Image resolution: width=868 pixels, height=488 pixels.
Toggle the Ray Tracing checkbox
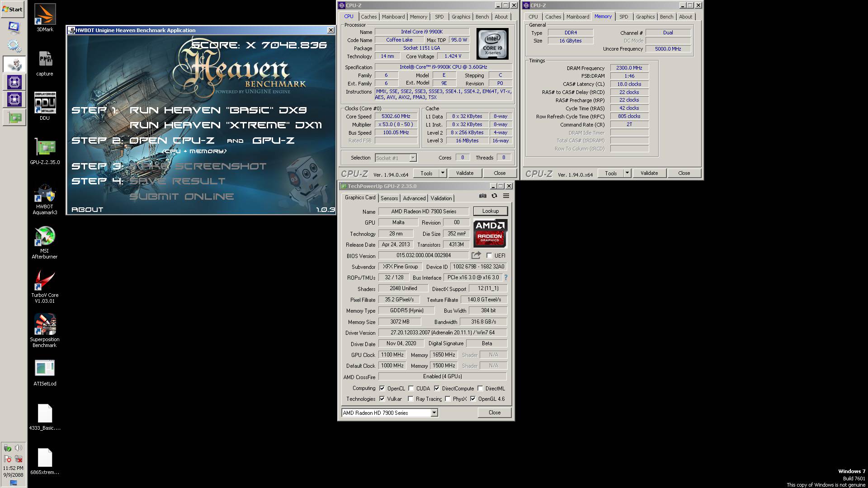[410, 399]
